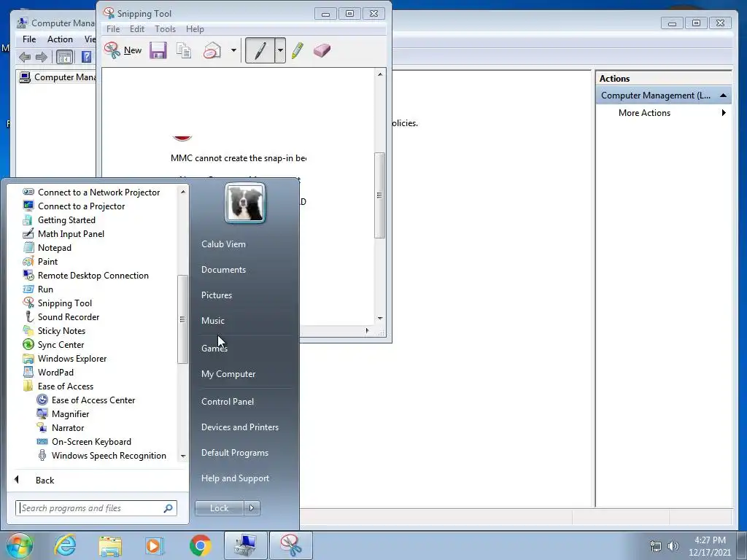This screenshot has height=560, width=747.
Task: Click Snipping Tool vertical scrollbar down arrow
Action: (379, 318)
